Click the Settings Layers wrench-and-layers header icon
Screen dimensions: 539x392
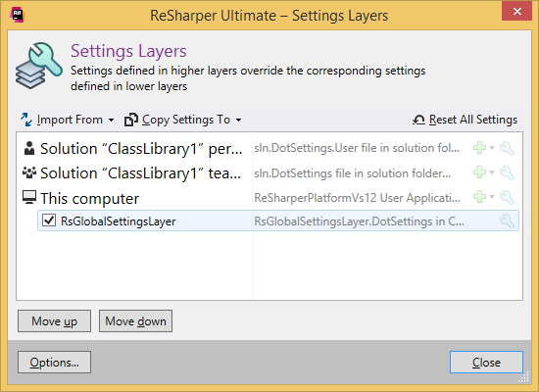39,66
